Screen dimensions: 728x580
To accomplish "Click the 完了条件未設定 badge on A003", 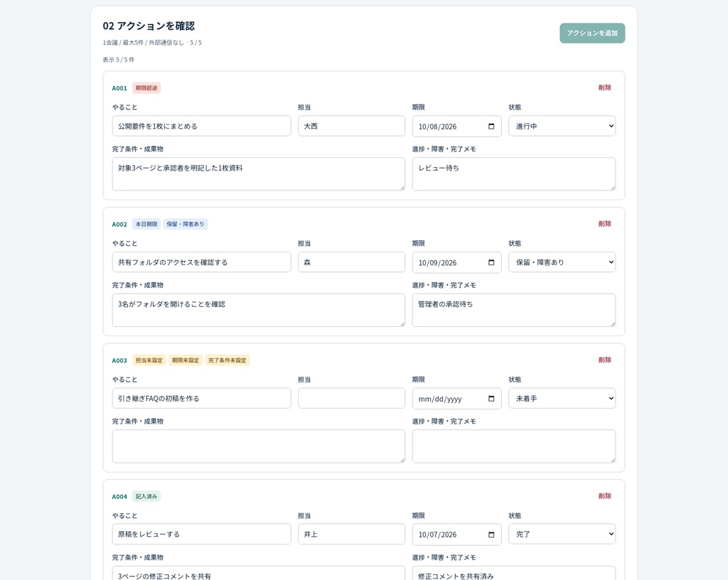I will [x=227, y=360].
